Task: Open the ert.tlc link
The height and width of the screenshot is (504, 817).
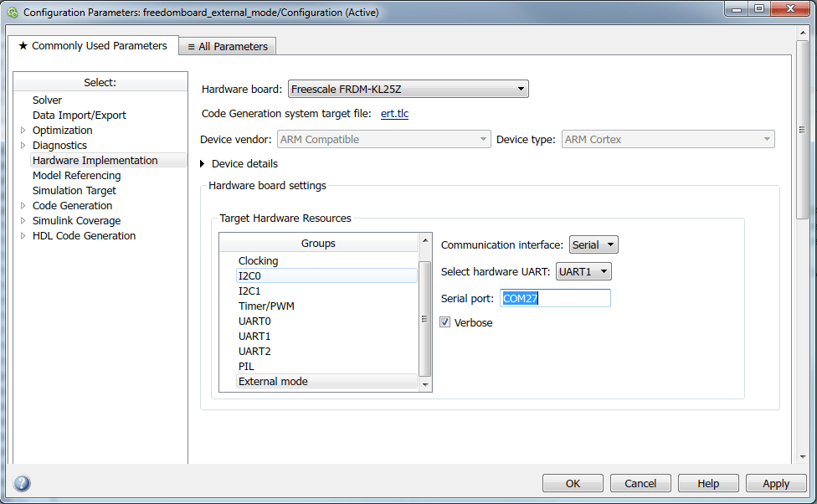Action: [x=394, y=113]
